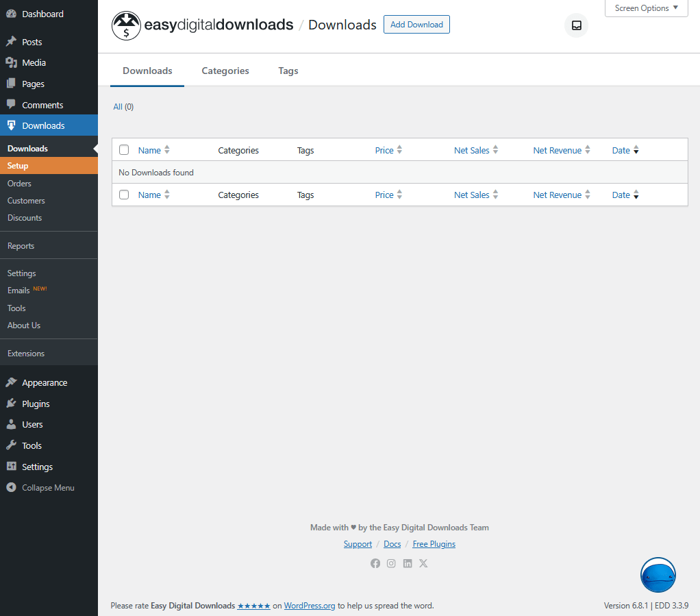This screenshot has width=700, height=616.
Task: Click the Media library icon
Action: 11,62
